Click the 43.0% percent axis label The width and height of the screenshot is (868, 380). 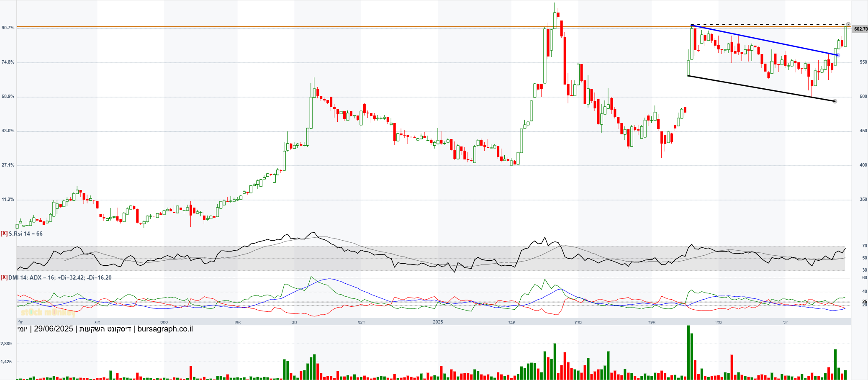pos(8,131)
